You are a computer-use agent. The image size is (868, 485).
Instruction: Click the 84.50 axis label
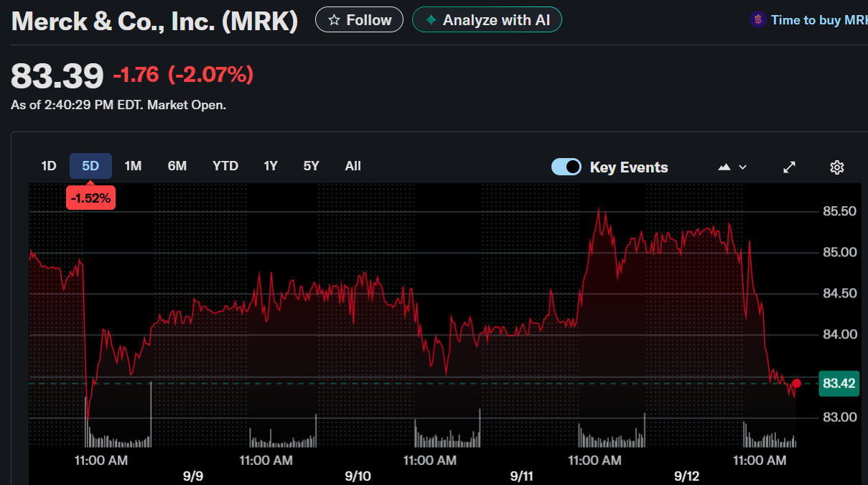tap(839, 293)
